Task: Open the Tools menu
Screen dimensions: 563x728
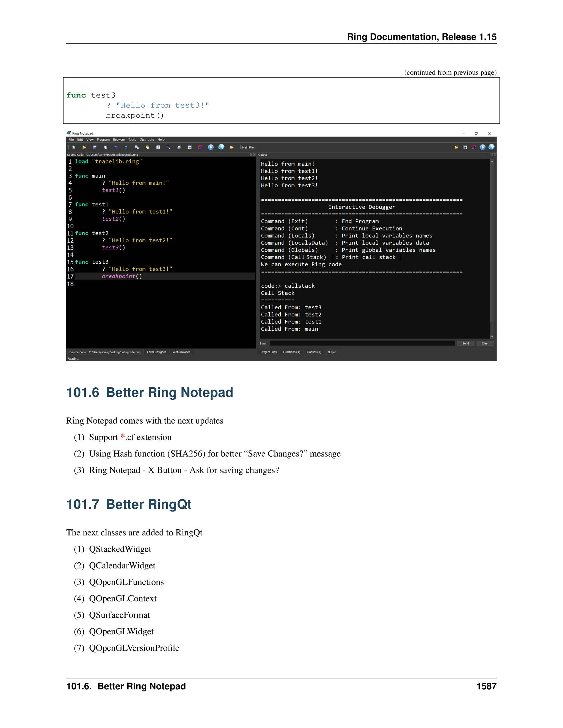Action: pos(132,140)
